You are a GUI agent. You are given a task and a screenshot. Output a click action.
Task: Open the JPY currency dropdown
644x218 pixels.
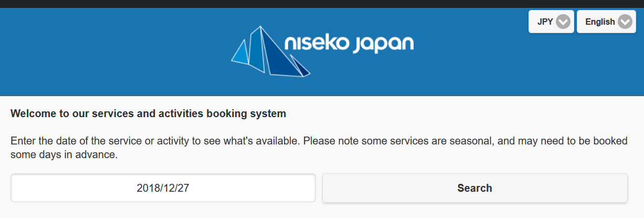click(551, 22)
